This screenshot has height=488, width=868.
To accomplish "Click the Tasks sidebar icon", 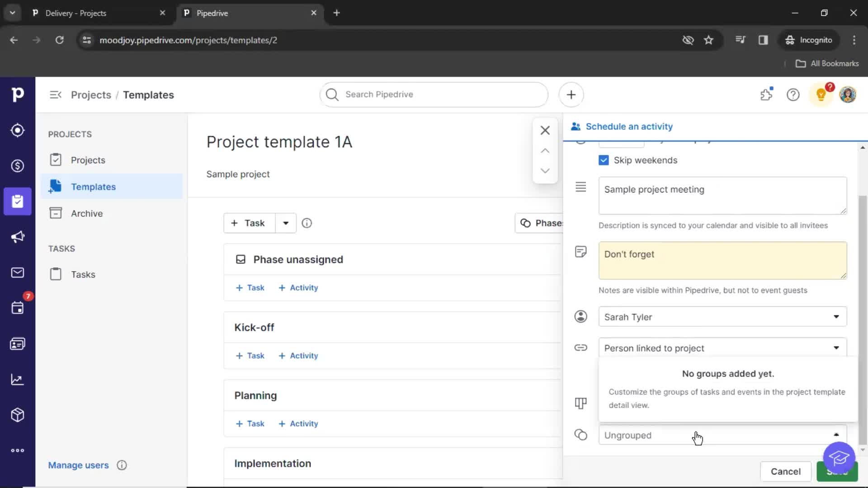I will point(56,274).
